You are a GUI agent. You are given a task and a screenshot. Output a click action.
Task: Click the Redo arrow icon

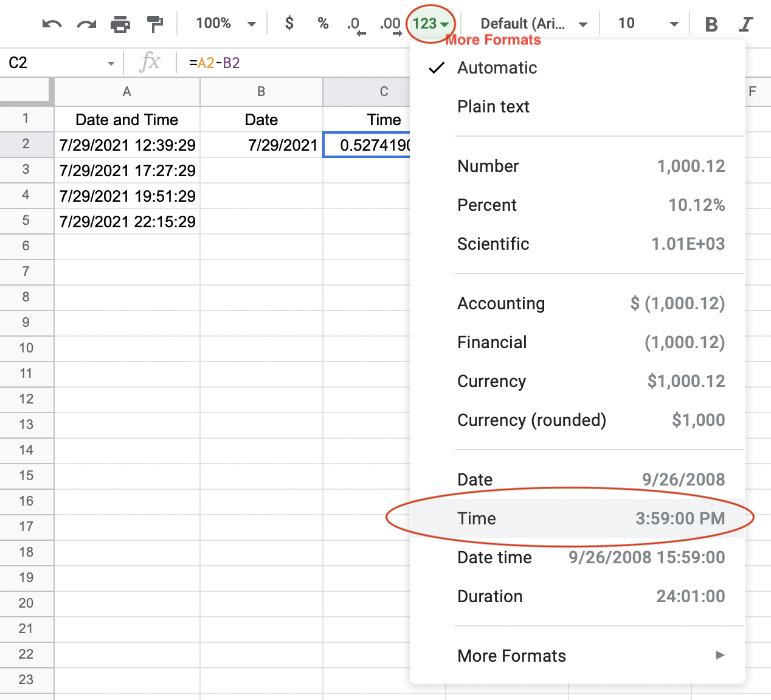point(86,24)
